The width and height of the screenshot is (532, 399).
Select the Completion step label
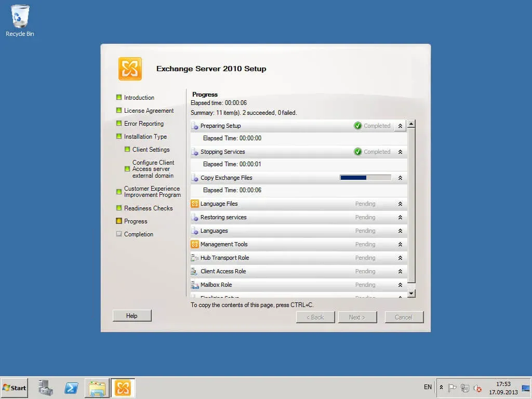138,234
